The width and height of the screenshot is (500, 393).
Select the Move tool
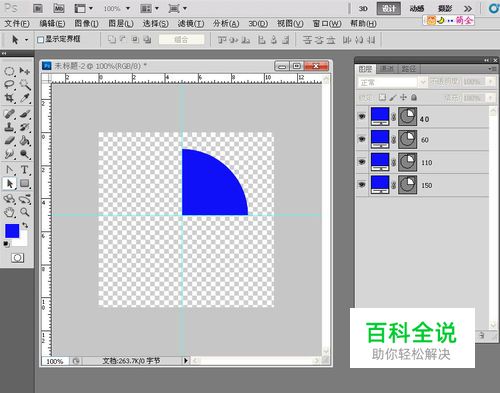(24, 71)
